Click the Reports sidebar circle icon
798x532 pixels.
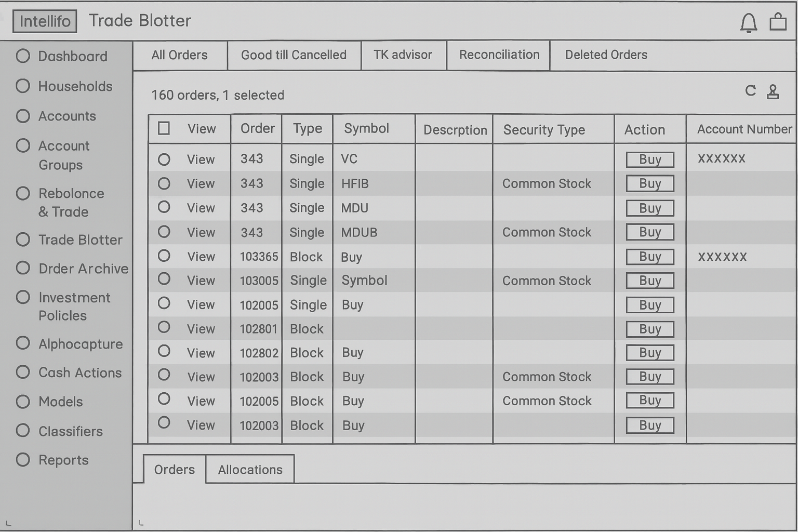(23, 460)
